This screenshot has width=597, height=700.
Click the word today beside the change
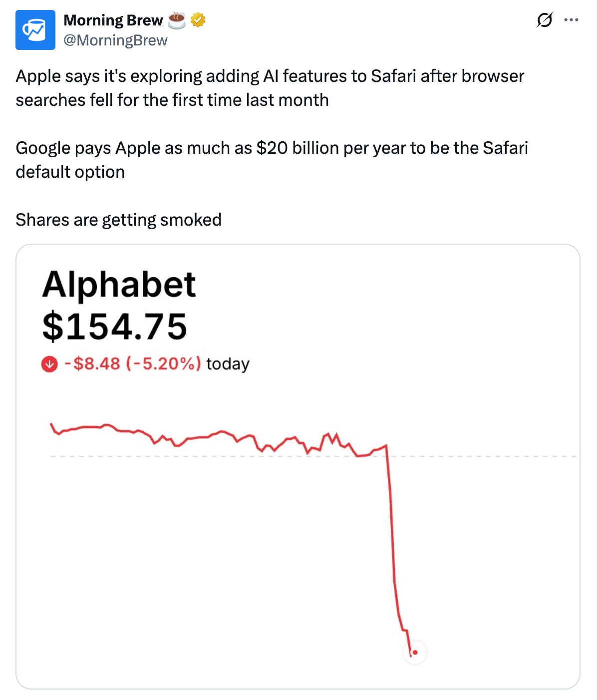(228, 364)
